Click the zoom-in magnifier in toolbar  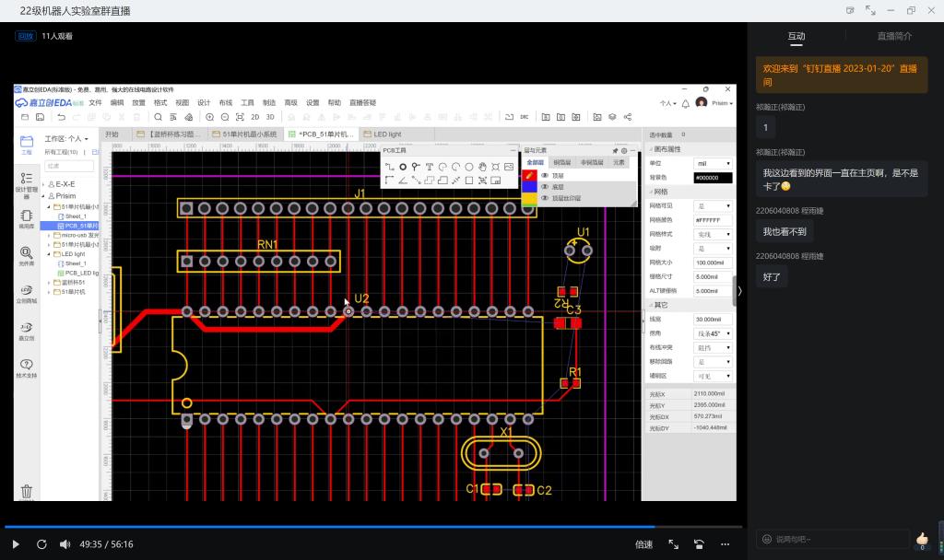(x=210, y=117)
